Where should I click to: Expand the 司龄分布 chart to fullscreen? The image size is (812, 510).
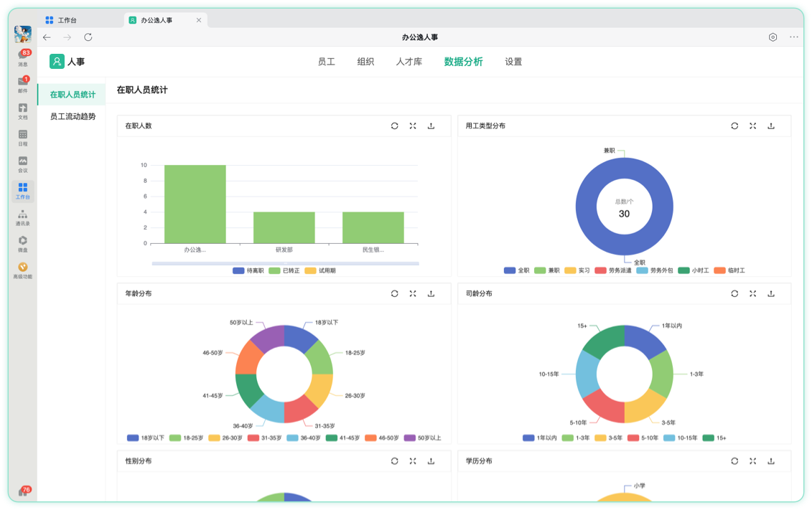(x=753, y=293)
